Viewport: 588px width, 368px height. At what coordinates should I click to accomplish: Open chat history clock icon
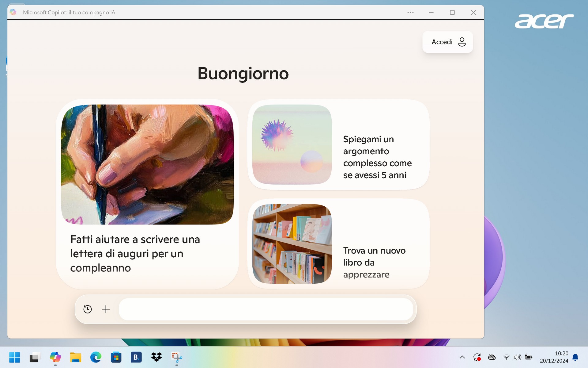pos(88,309)
